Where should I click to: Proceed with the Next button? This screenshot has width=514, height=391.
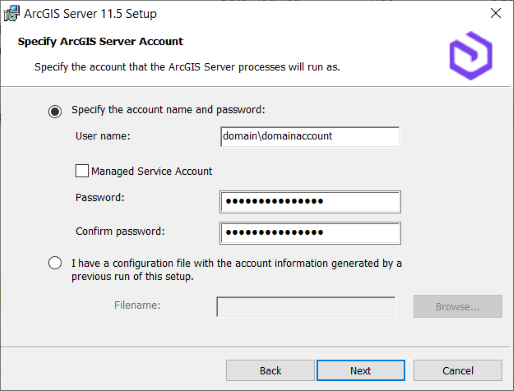[361, 370]
